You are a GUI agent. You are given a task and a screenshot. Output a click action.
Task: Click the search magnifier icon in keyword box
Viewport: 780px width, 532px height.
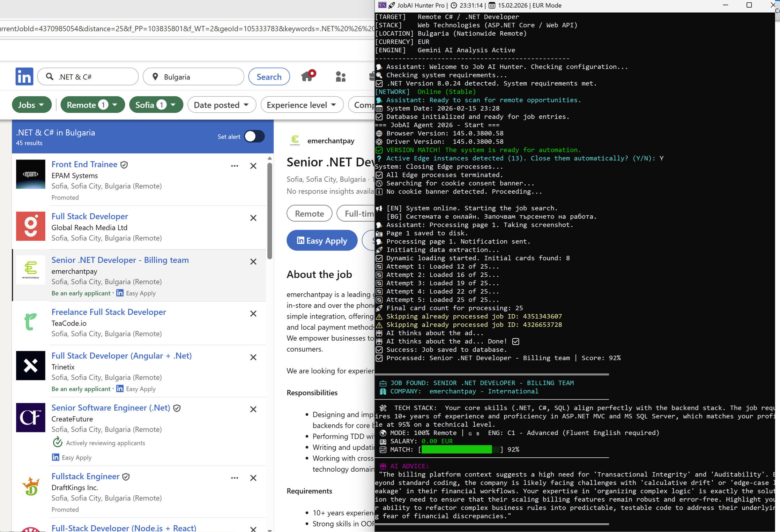coord(50,76)
